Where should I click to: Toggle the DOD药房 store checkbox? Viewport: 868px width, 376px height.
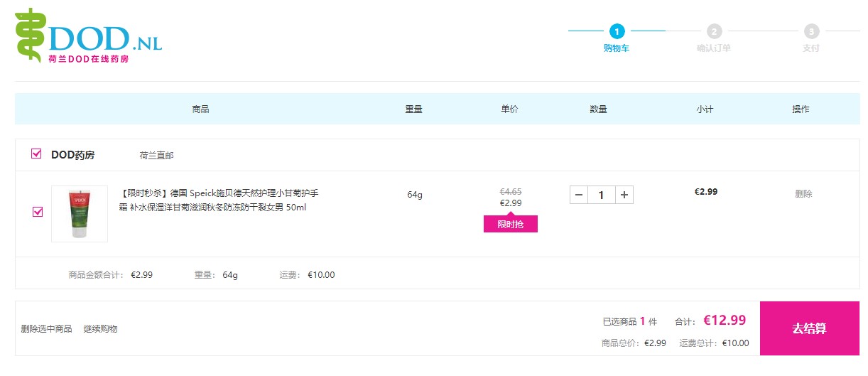[x=36, y=154]
